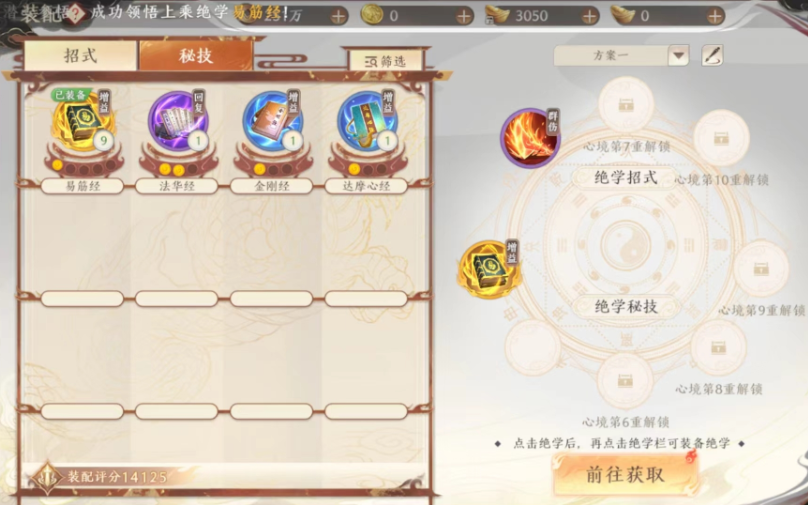Click the locked slot labeled 心境第10重解锁
The width and height of the screenshot is (808, 505).
[721, 138]
